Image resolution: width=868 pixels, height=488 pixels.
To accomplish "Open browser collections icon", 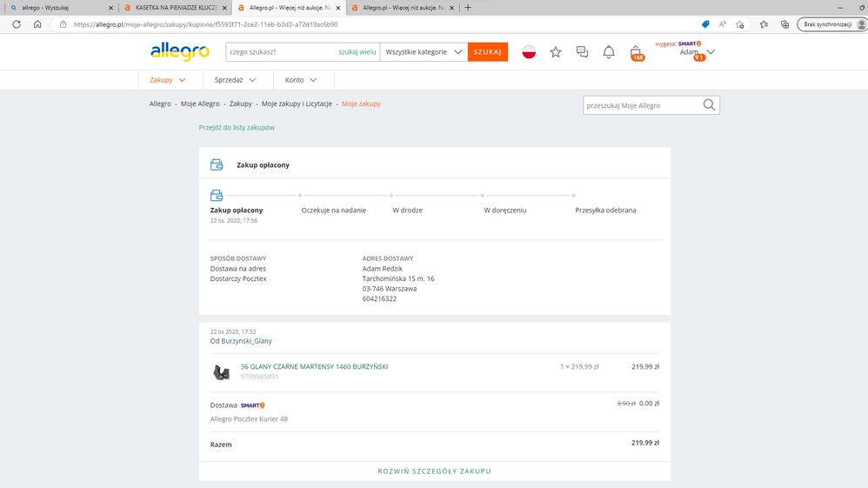I will click(x=785, y=24).
